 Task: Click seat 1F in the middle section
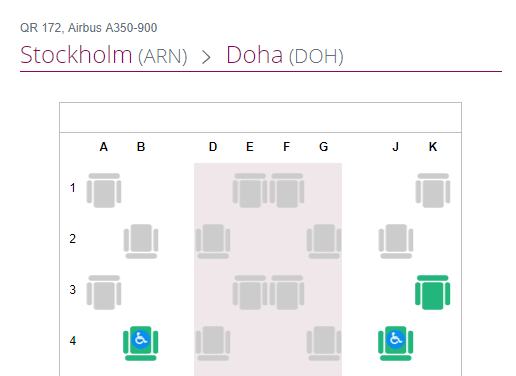(287, 190)
